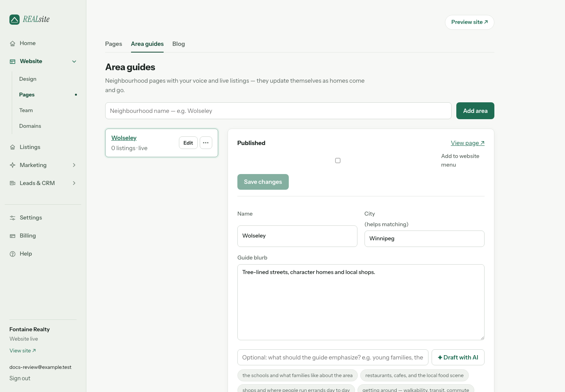Click the Help question mark icon

[x=13, y=254]
